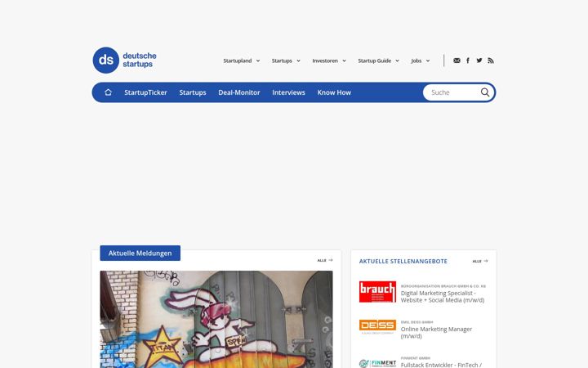Open Online Marketing Manager (m/w/d) job
Screen dimensions: 588x368
point(436,332)
